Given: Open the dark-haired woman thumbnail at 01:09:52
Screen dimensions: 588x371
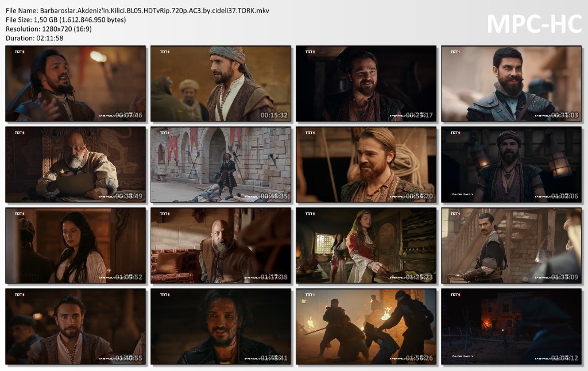Looking at the screenshot, I should click(x=76, y=246).
